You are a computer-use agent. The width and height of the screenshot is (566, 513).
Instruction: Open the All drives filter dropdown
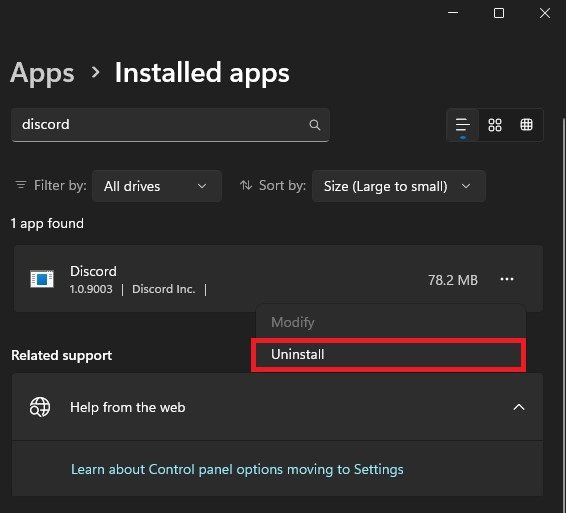tap(157, 186)
